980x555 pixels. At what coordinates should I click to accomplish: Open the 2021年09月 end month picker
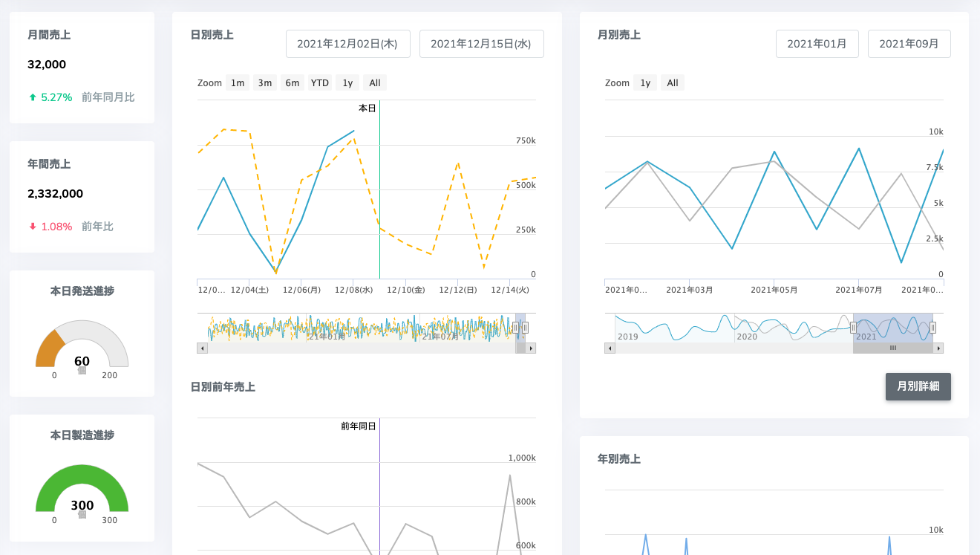(909, 44)
